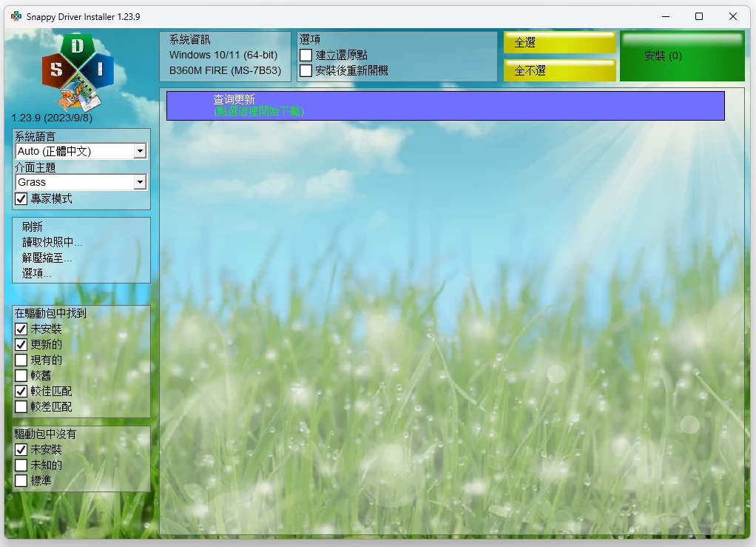Click the 查詢更新 download banner
The image size is (756, 547).
(x=445, y=105)
